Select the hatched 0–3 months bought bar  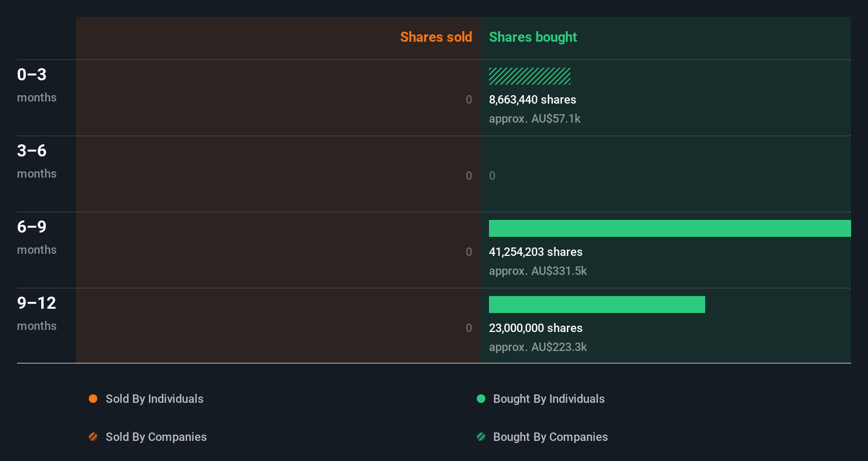pos(530,76)
